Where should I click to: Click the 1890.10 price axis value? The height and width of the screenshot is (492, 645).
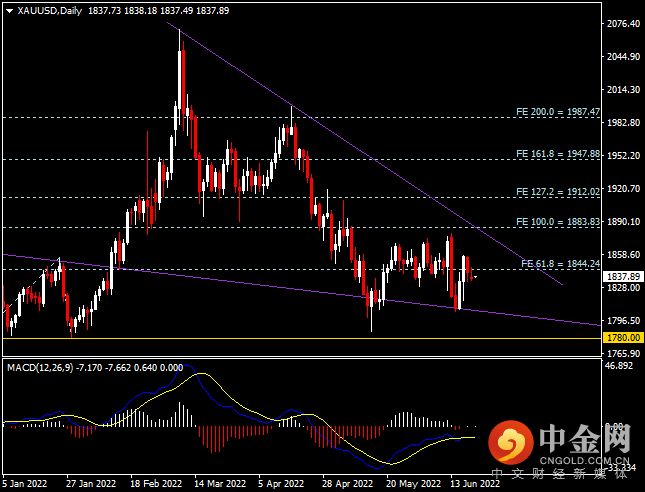coord(624,221)
